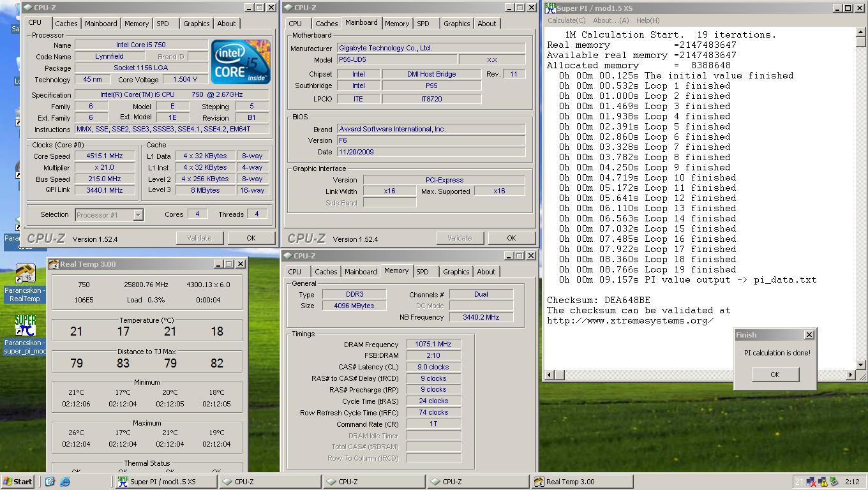Click Super PI horizontal scrollbar left arrow
868x490 pixels.
click(x=550, y=375)
